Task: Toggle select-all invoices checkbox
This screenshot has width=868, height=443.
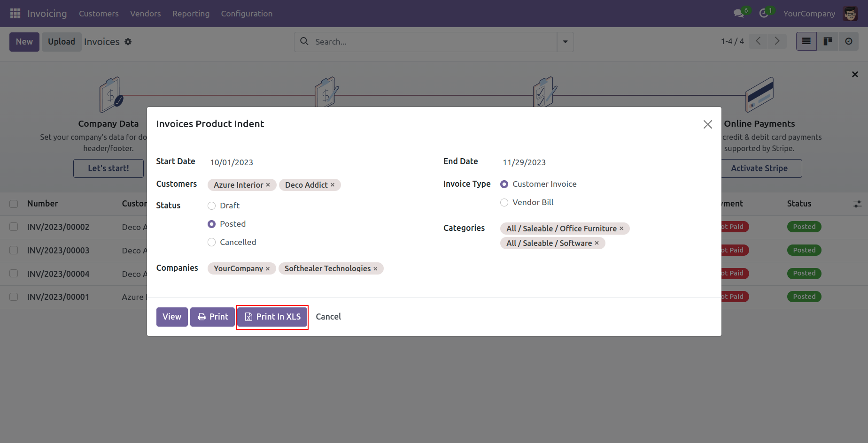Action: coord(14,204)
